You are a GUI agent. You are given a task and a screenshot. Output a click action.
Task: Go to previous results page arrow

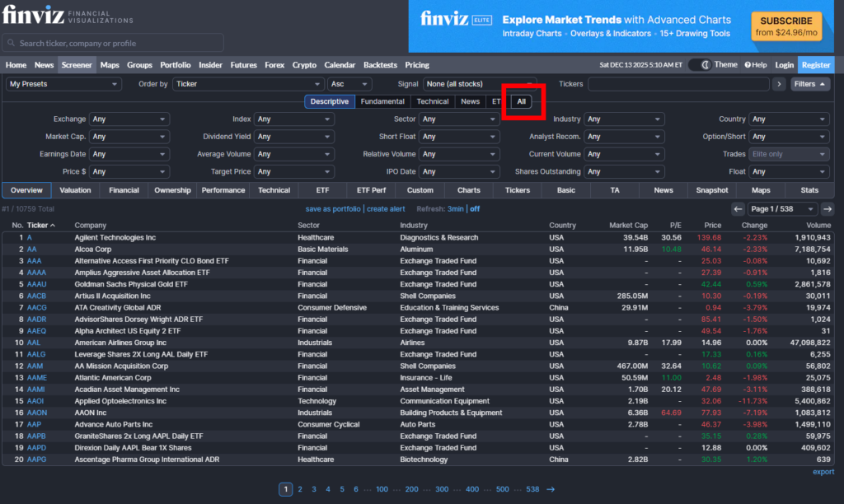[x=738, y=208]
